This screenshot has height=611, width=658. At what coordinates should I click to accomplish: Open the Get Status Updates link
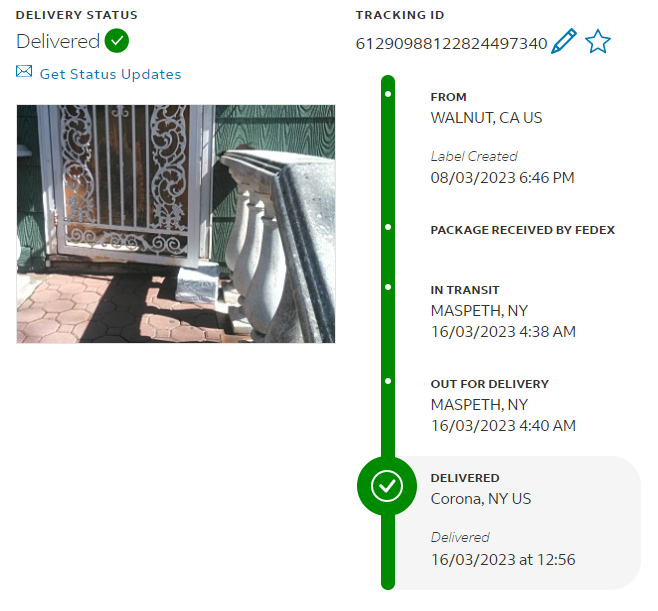point(110,74)
